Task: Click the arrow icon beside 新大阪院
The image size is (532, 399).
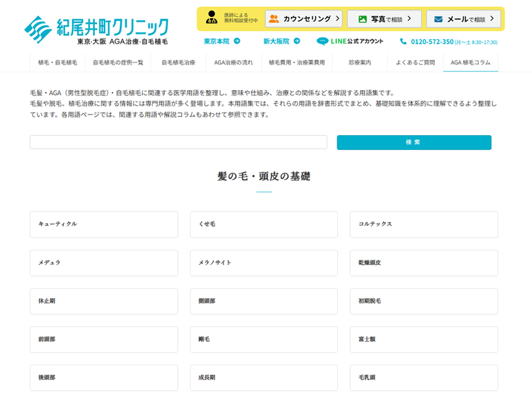Action: click(x=296, y=41)
